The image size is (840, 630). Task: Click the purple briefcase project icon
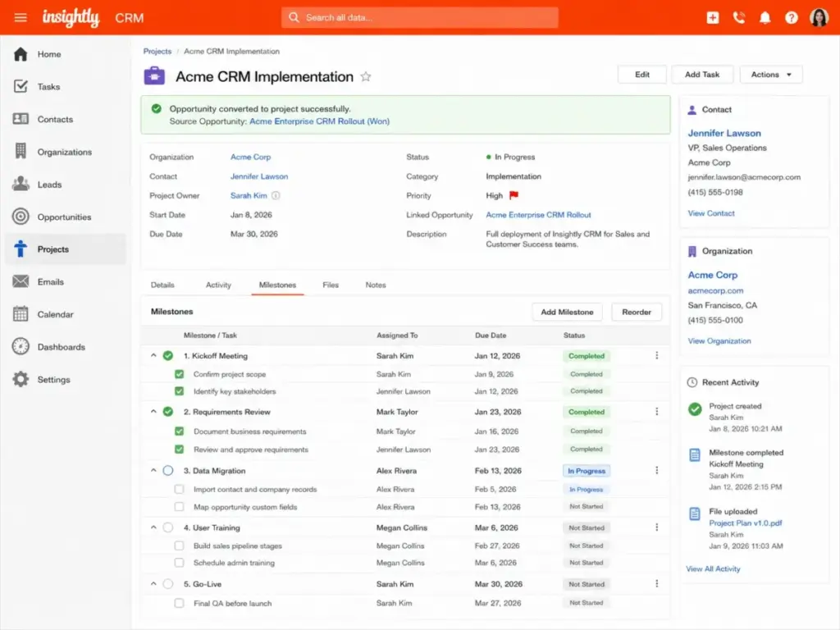(154, 76)
